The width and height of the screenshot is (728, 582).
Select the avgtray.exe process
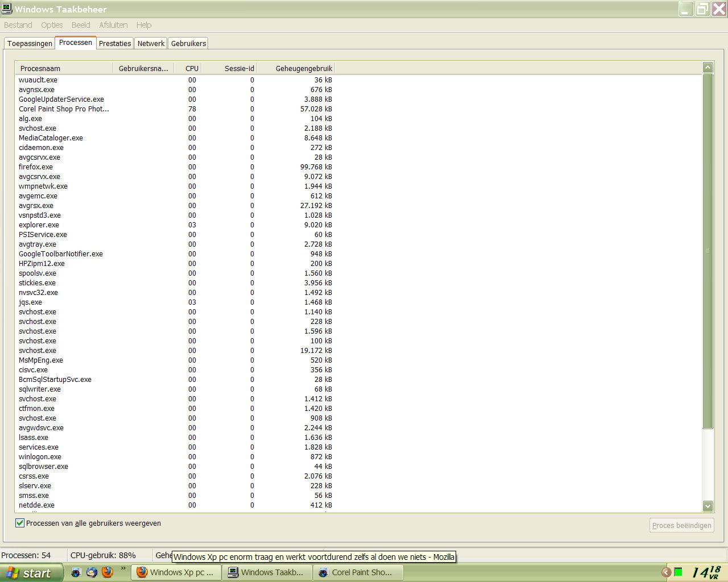tap(175, 244)
